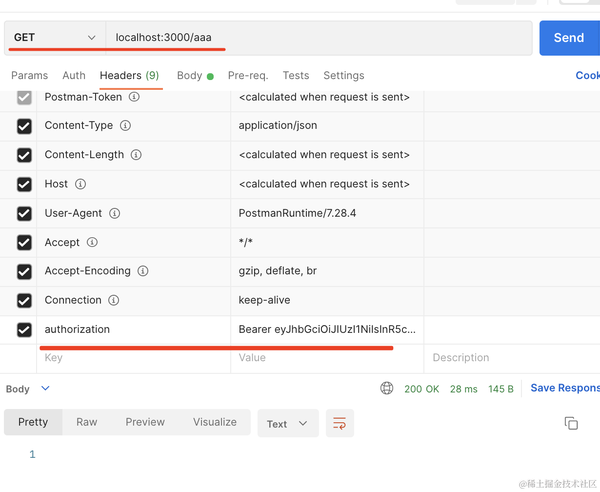Click the info icon beside Connection header

113,300
